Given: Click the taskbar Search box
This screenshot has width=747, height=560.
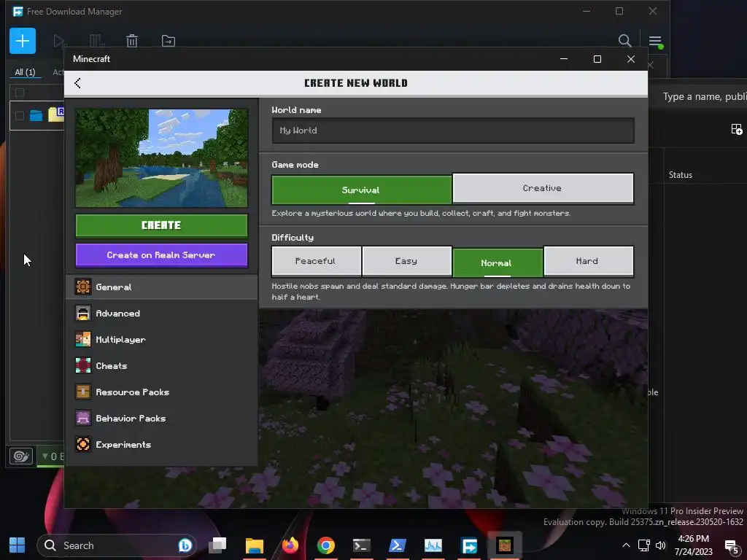Looking at the screenshot, I should pyautogui.click(x=117, y=545).
